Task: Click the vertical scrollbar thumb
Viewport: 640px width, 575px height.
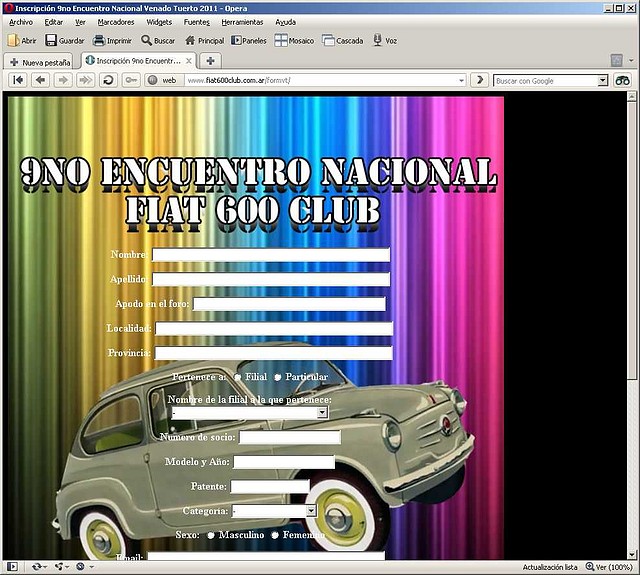Action: 632,240
